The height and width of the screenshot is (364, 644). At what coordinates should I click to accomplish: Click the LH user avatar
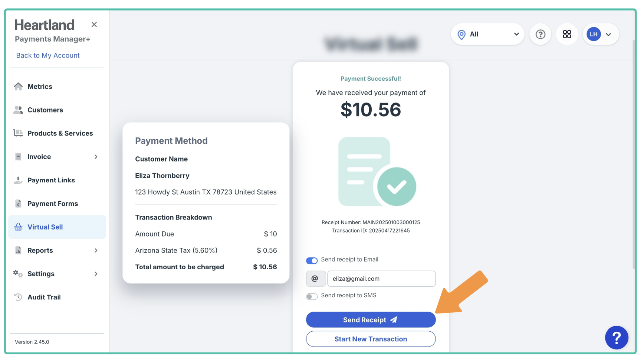[x=594, y=34]
